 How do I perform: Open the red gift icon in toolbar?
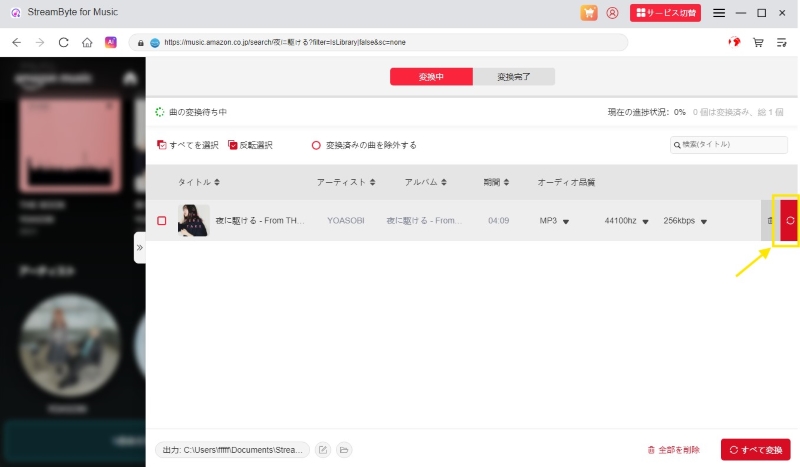[x=734, y=42]
